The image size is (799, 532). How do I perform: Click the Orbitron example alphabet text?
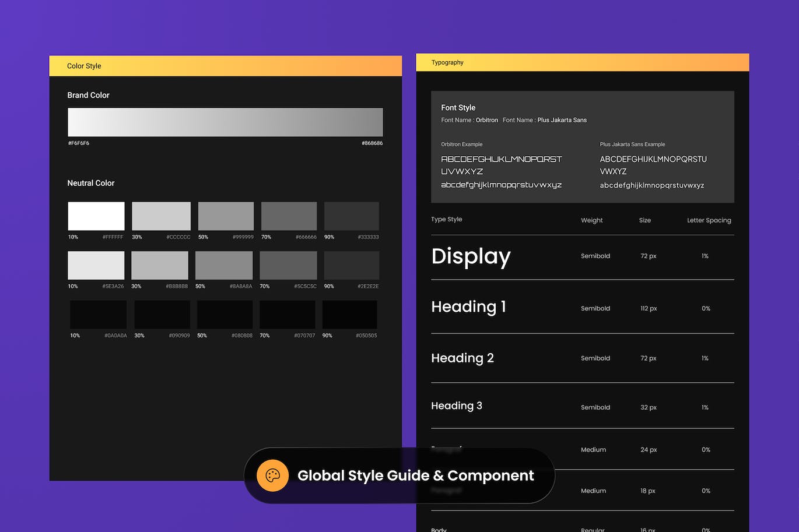click(501, 172)
